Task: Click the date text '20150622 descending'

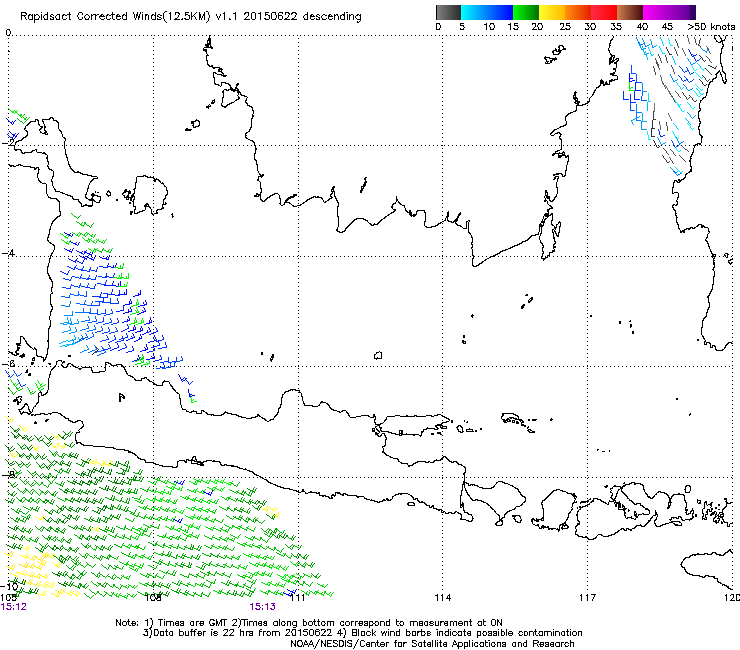Action: [302, 17]
